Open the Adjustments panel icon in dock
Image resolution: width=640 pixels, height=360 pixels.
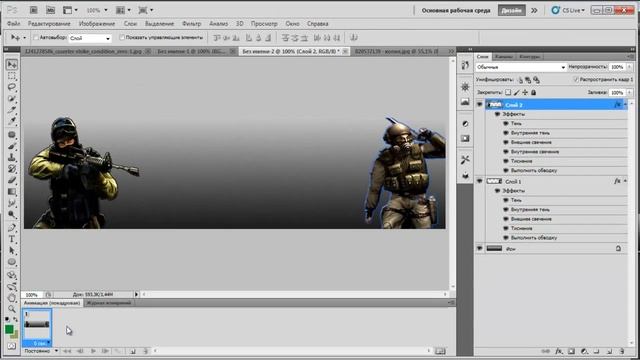click(x=465, y=124)
